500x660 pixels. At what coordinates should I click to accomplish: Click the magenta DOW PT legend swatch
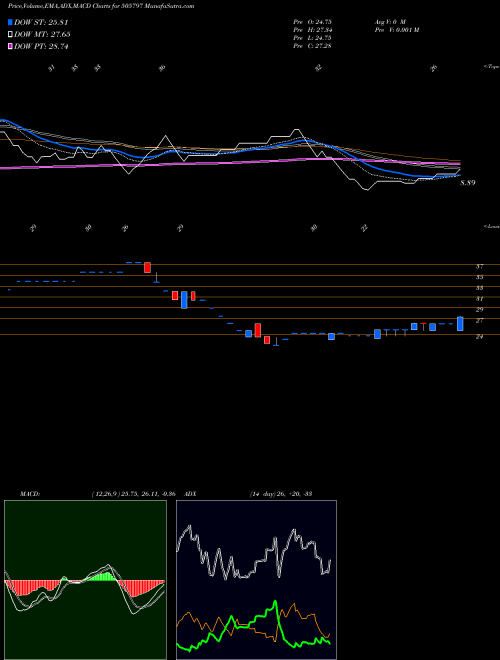click(x=10, y=46)
